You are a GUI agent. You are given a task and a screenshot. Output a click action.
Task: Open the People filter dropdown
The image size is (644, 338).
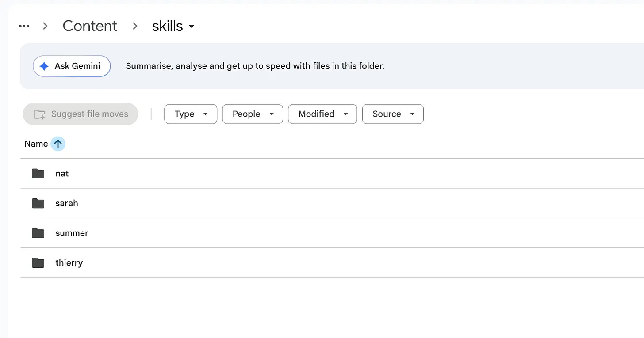(x=253, y=114)
